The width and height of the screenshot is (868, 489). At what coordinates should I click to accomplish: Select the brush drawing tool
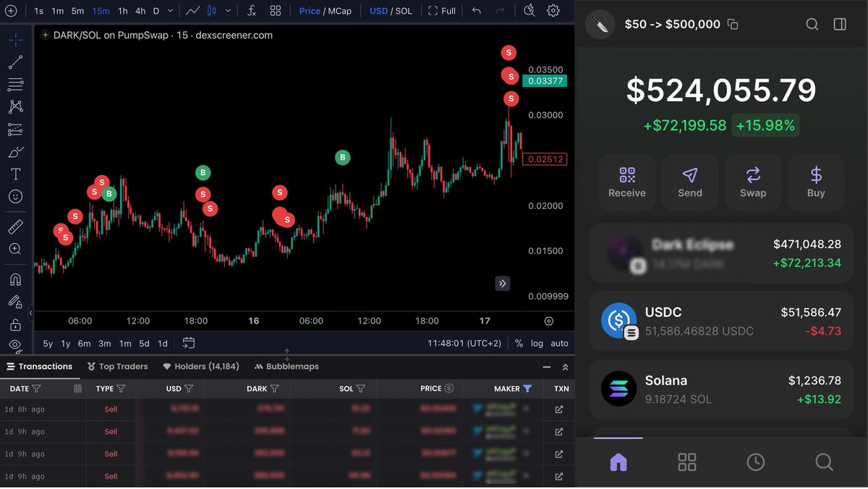click(15, 152)
